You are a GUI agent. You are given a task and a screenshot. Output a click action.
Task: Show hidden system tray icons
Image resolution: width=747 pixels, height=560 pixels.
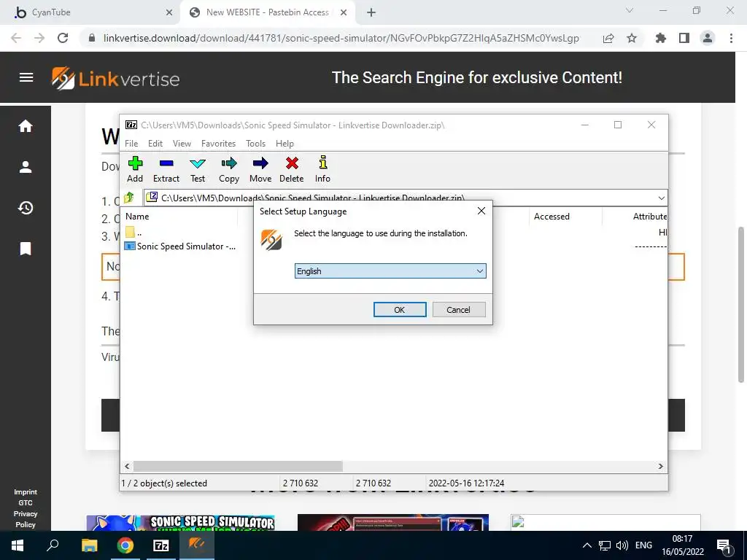pos(587,545)
